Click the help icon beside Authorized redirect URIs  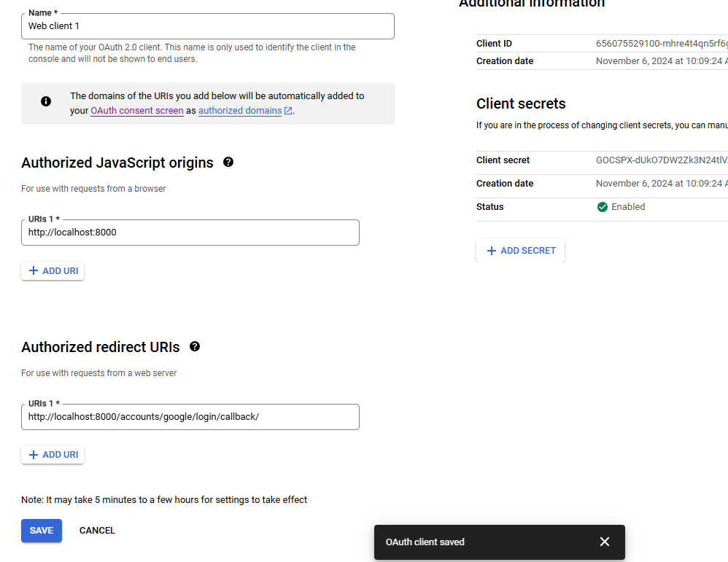(195, 346)
